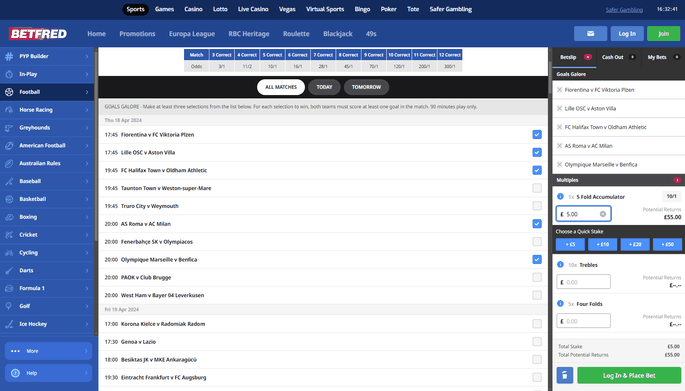Viewport: 685px width, 391px height.
Task: Show info icon for Four Folds
Action: coord(560,304)
